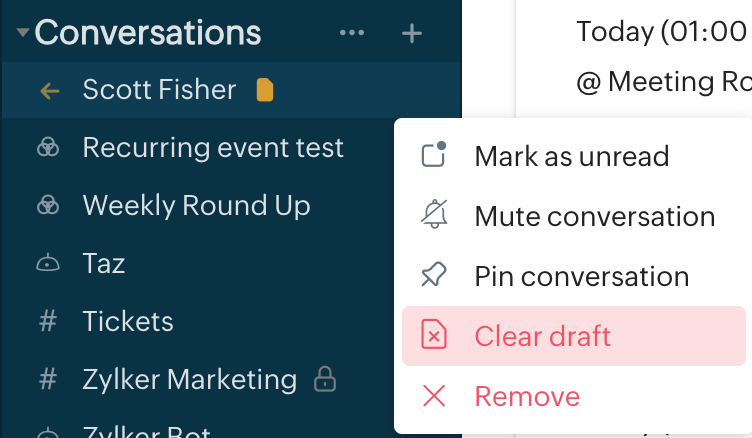Screen dimensions: 752x438
Task: Open the Zylker Marketing channel
Action: 189,380
